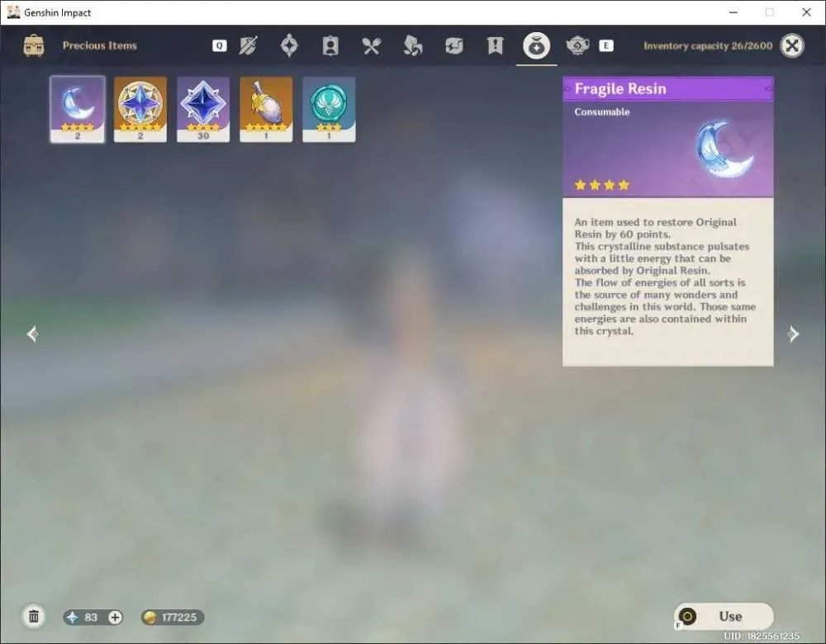
Task: Click the trash can delete icon
Action: click(x=34, y=617)
